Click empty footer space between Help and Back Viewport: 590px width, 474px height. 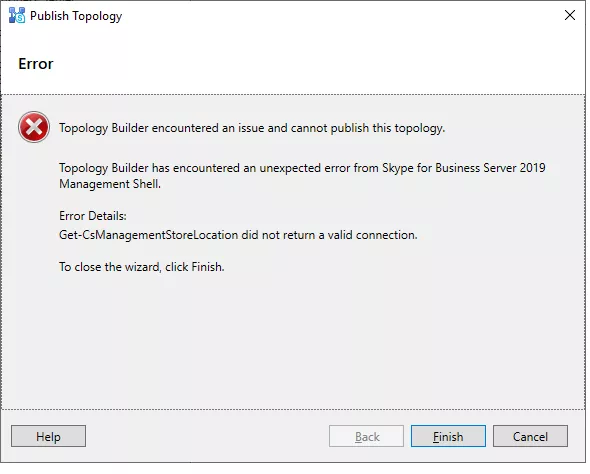207,436
